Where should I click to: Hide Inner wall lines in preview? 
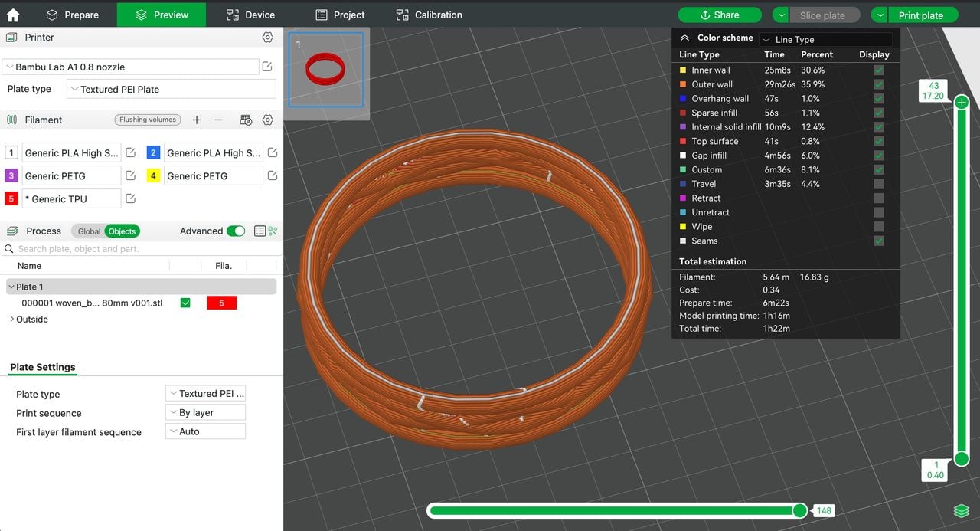(x=878, y=70)
